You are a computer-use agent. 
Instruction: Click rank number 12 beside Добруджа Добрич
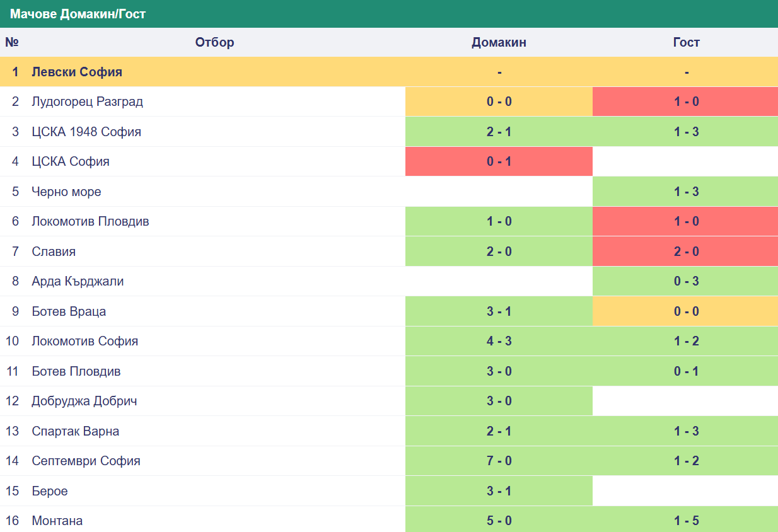(12, 401)
